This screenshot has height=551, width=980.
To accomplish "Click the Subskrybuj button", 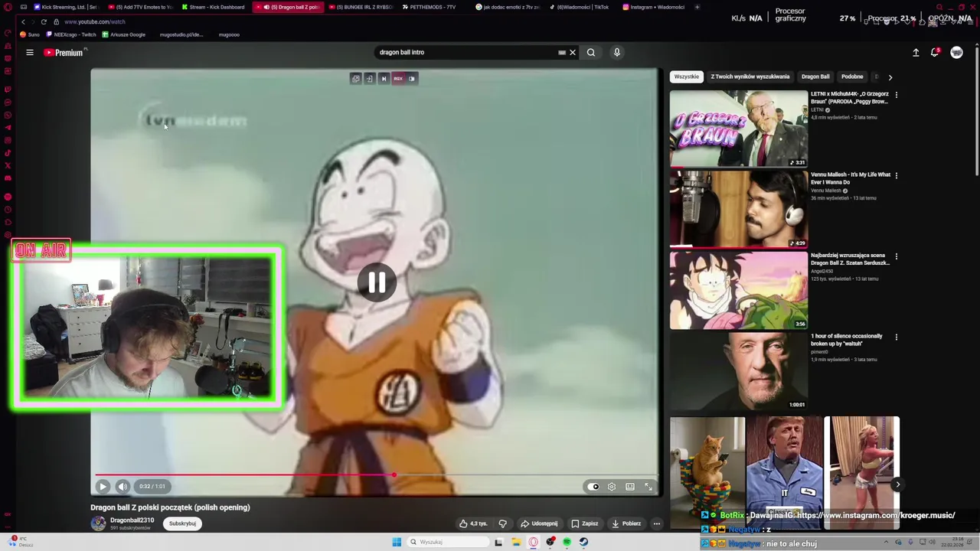I will 182,523.
